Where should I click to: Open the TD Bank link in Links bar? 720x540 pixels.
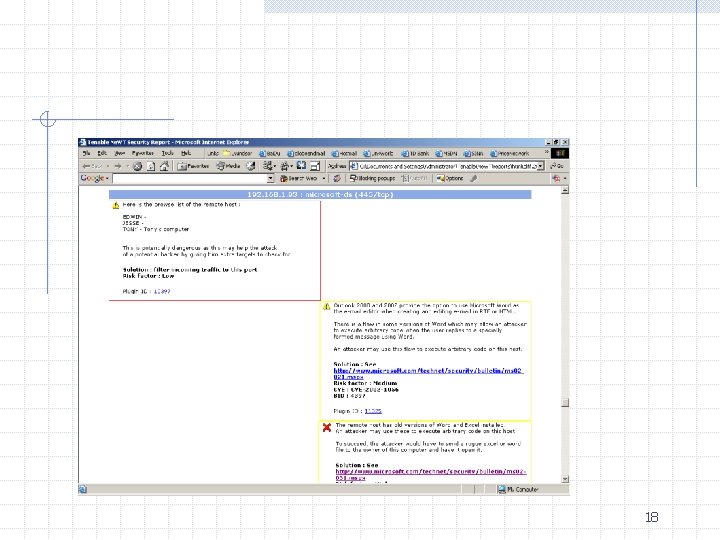[415, 153]
